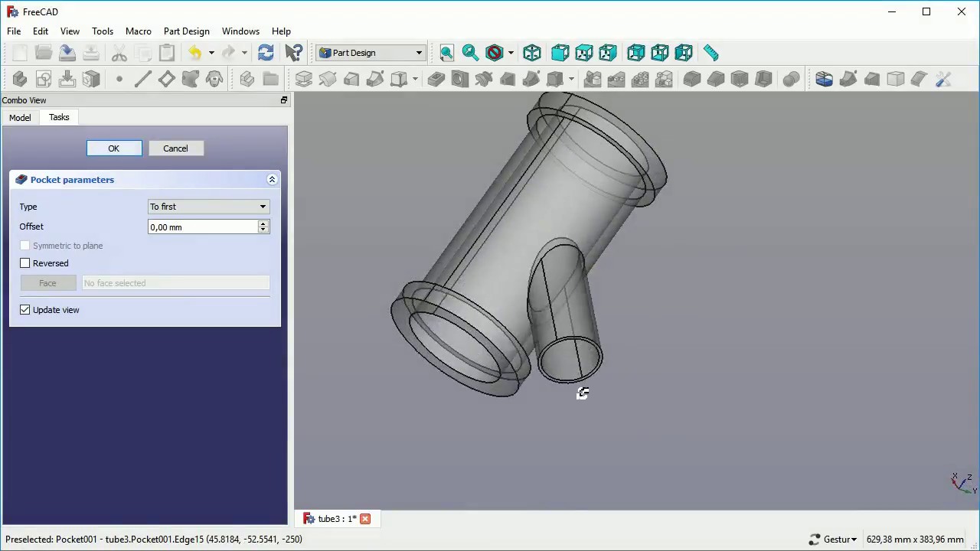Click the Pocket tool icon

(436, 79)
